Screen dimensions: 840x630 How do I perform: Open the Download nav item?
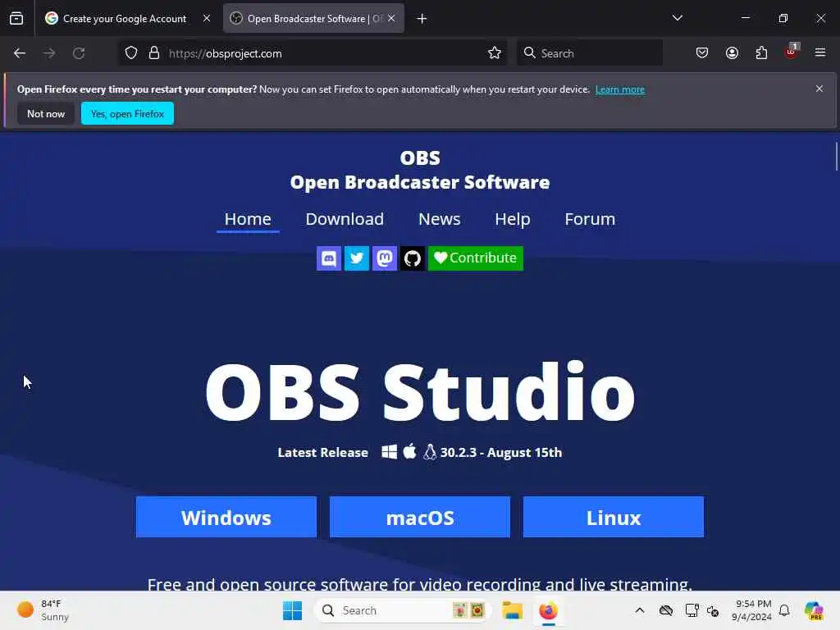pyautogui.click(x=345, y=219)
